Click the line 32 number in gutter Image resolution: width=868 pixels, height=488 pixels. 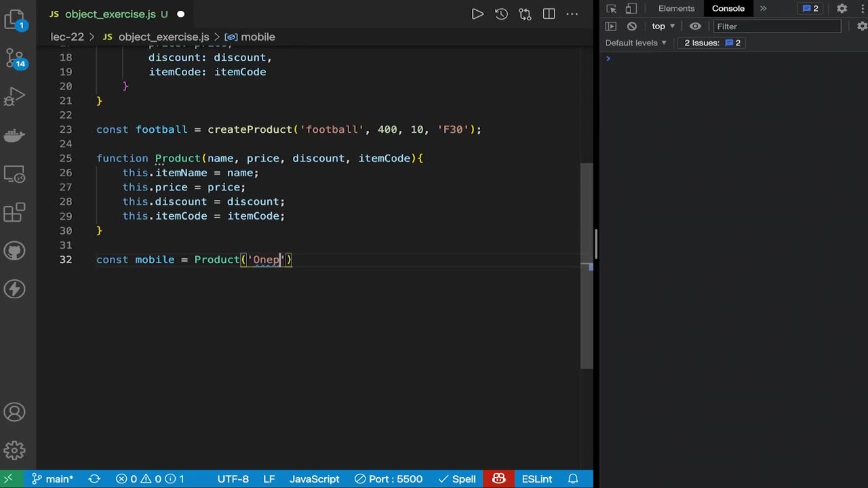tap(66, 260)
